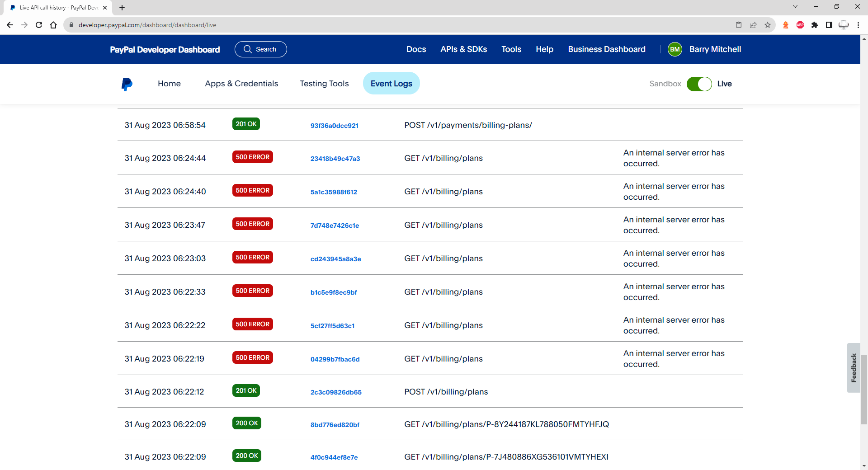Bookmark this page with star icon
Screen dimensions: 868x470
(x=768, y=25)
